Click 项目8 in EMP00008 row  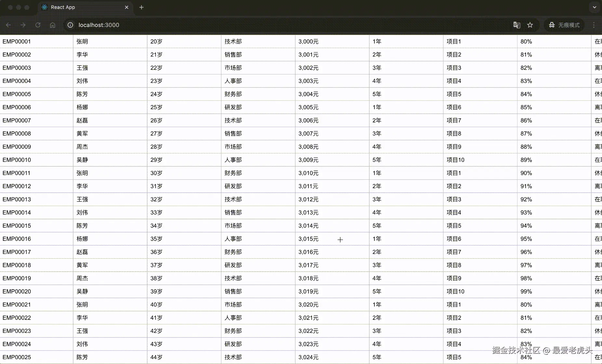pyautogui.click(x=454, y=134)
